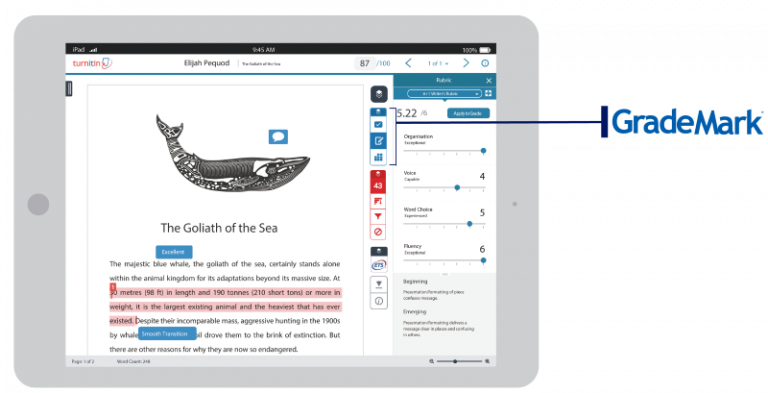Click the download submission icon
The image size is (768, 393).
point(379,284)
